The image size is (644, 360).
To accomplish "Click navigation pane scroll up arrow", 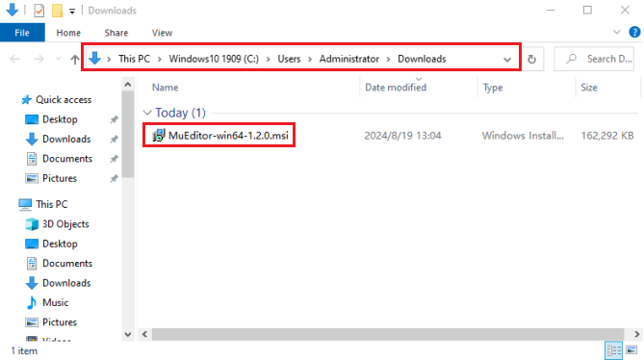I will click(x=128, y=85).
